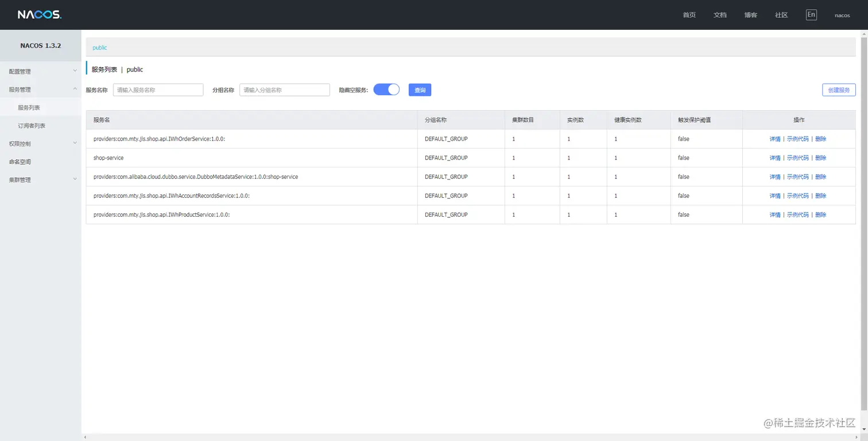Open 示例代码 for IWhAccountRecordsService row
This screenshot has height=441, width=868.
coord(797,196)
